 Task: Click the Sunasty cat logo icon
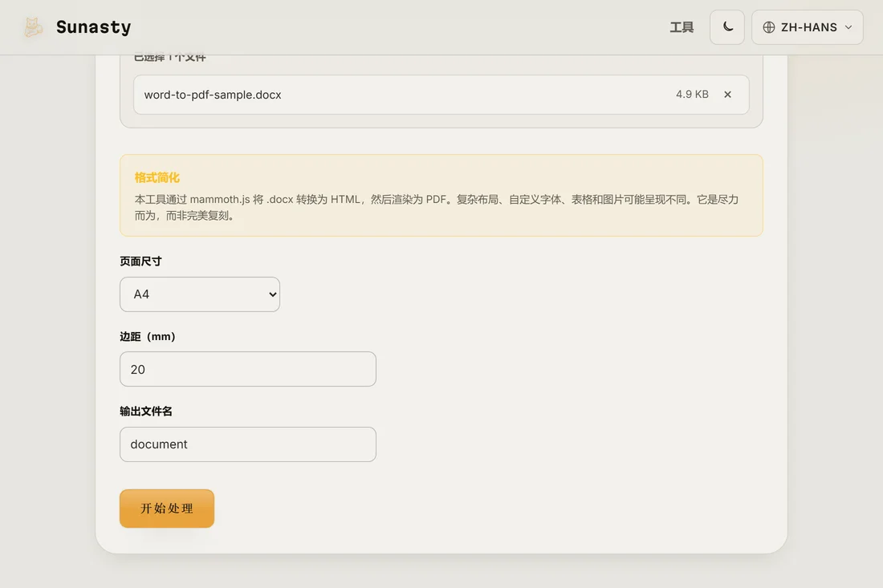(33, 27)
